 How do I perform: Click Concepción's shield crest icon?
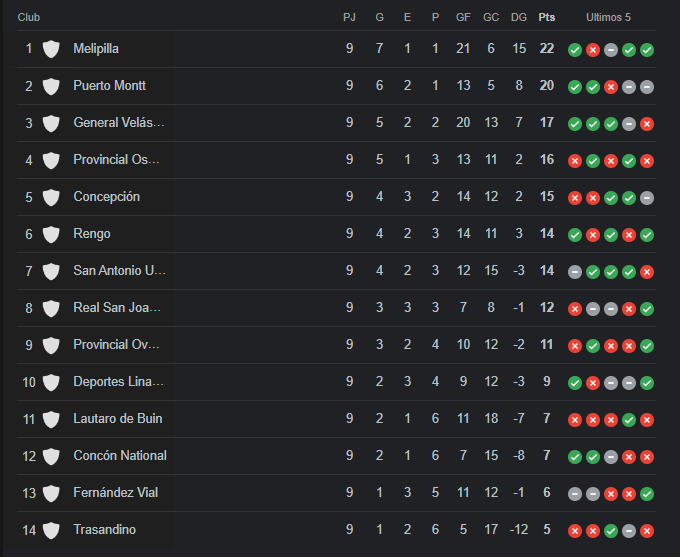(x=51, y=197)
